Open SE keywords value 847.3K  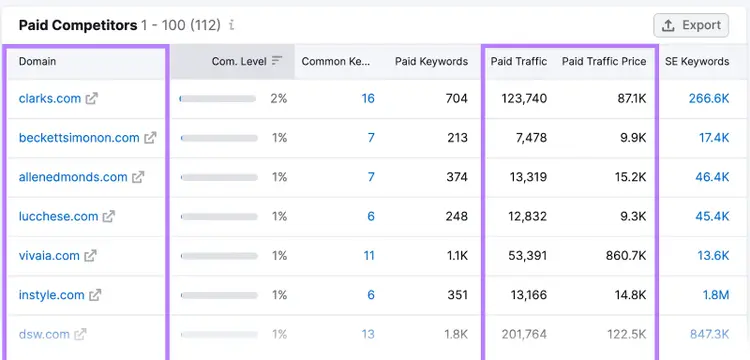click(709, 334)
